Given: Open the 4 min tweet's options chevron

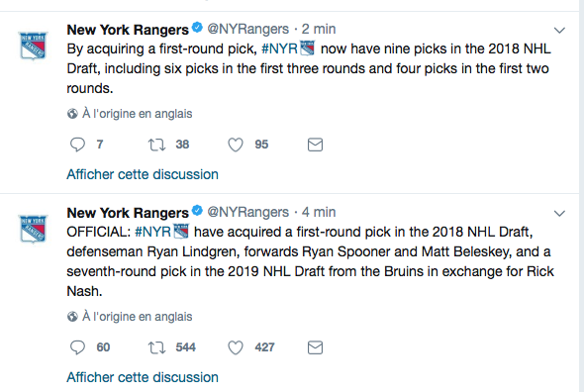Looking at the screenshot, I should [x=559, y=214].
